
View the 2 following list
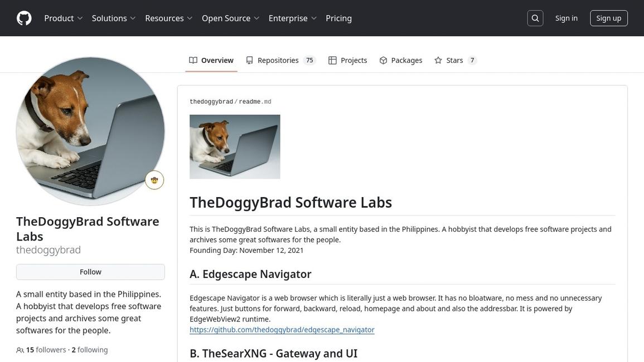pos(90,350)
